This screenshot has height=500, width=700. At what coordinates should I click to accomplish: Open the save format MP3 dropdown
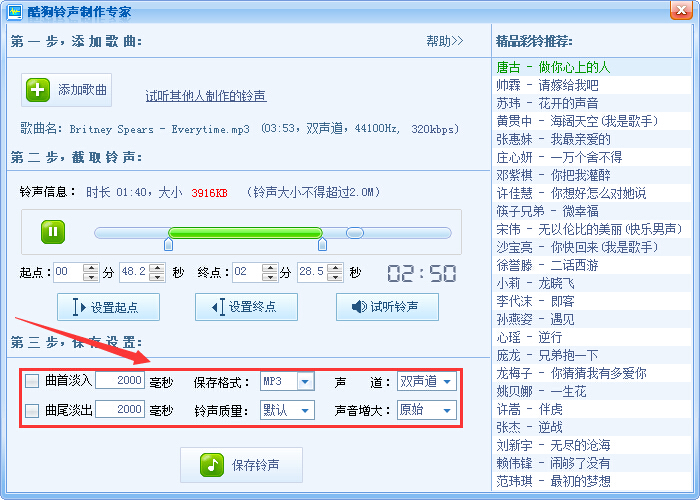(x=304, y=381)
